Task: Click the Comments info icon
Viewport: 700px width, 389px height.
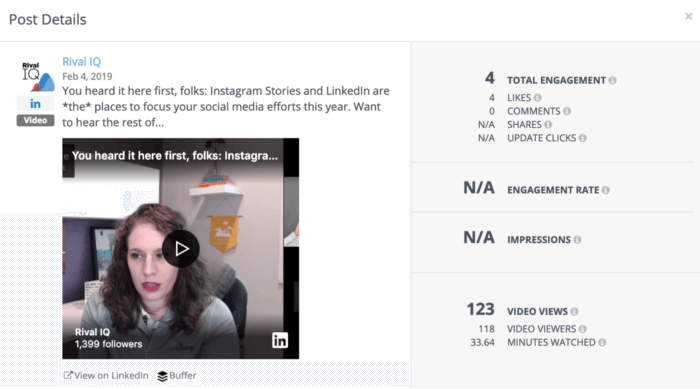Action: point(567,111)
